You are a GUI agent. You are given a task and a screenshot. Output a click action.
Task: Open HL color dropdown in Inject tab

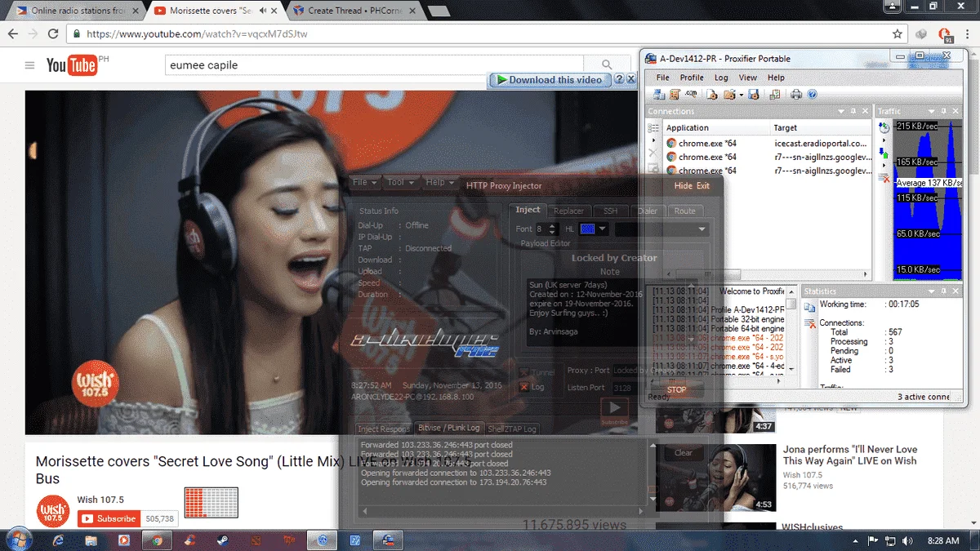[604, 229]
